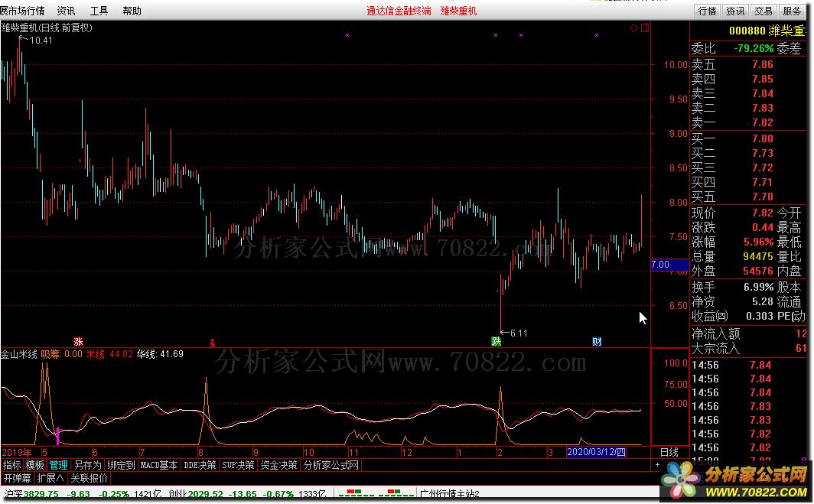Click the 大宗流入 row

(x=749, y=348)
